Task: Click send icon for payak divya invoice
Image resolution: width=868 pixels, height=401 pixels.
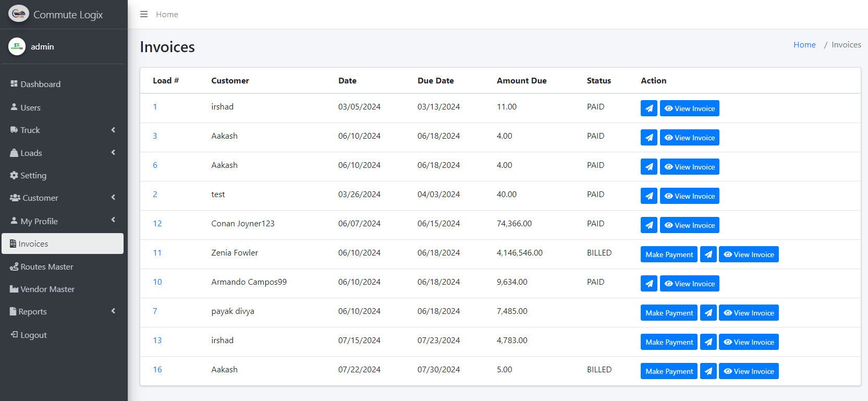Action: (708, 313)
